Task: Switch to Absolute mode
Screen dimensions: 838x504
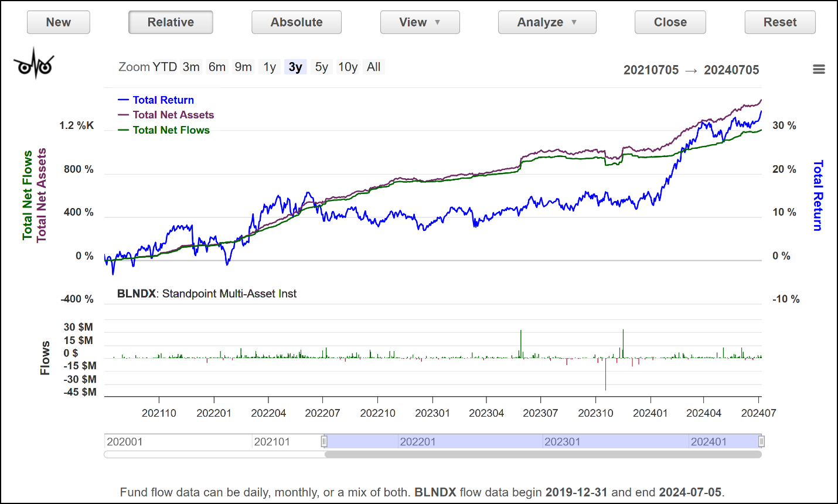Action: coord(297,22)
